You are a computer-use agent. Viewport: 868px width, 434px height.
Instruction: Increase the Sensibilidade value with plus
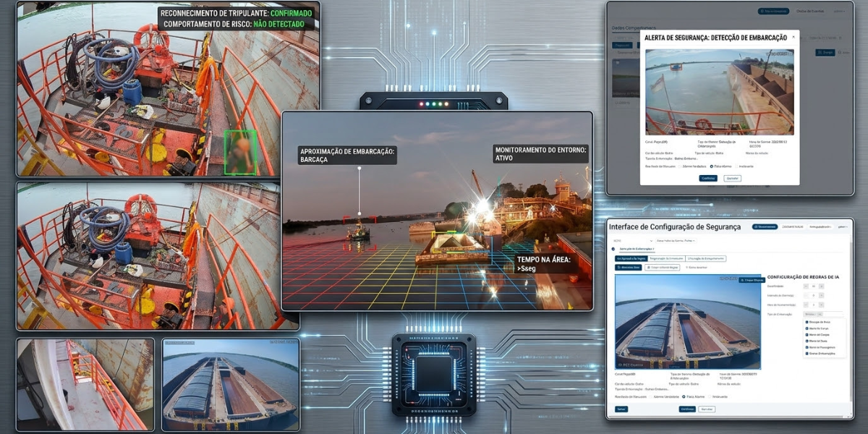click(823, 286)
